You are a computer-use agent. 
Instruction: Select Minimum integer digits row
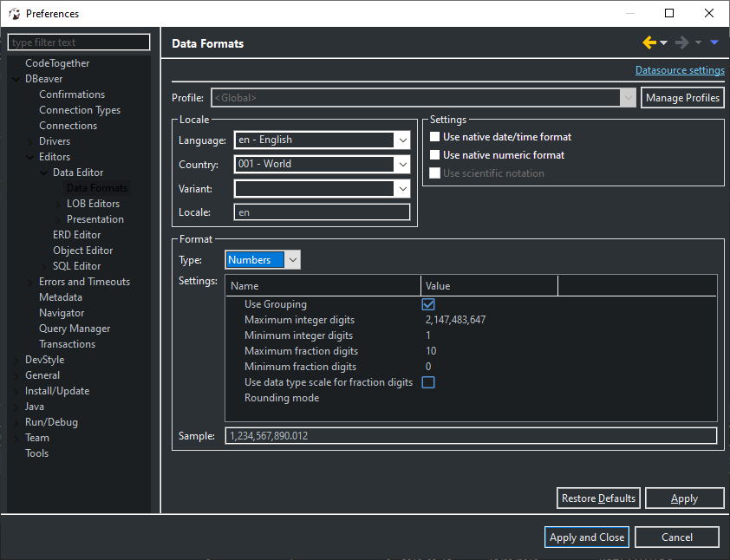click(x=471, y=335)
